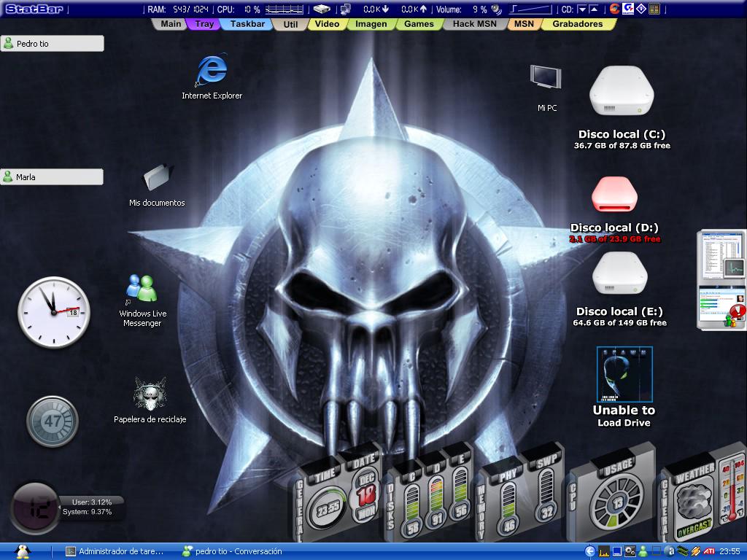Click the round gauge showing 47
This screenshot has width=747, height=560.
[53, 421]
